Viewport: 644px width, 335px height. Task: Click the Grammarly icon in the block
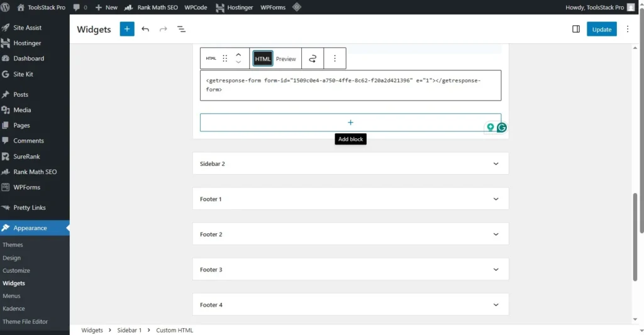[501, 128]
